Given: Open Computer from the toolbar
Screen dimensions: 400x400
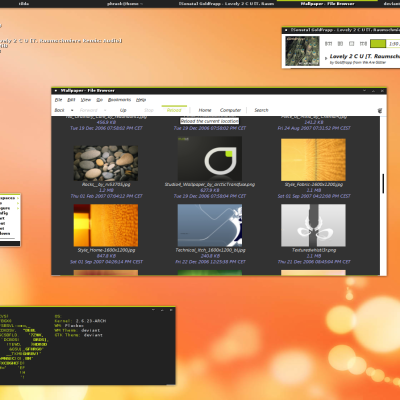Looking at the screenshot, I should tap(230, 110).
